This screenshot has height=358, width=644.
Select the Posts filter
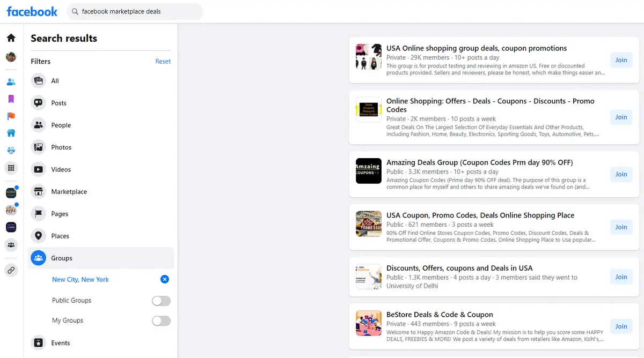101,103
